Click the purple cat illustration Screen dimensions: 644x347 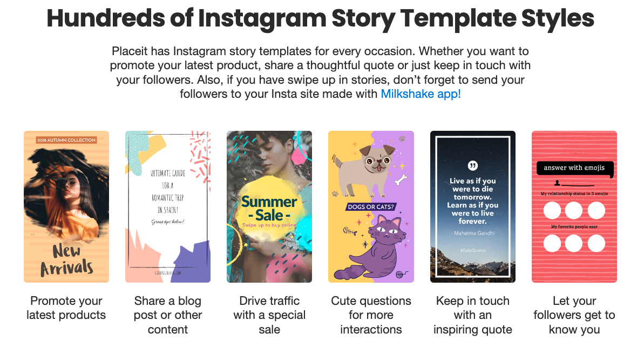pyautogui.click(x=374, y=250)
